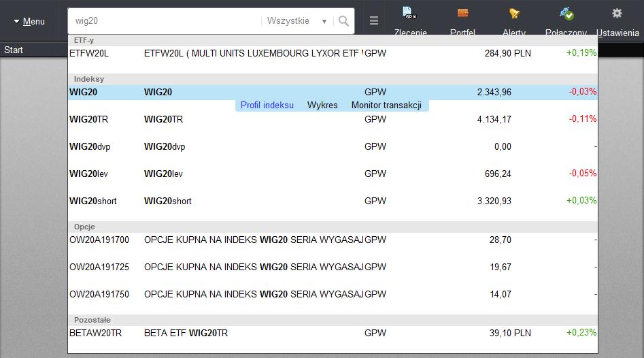Click the 284,90 PLN price

[x=507, y=54]
